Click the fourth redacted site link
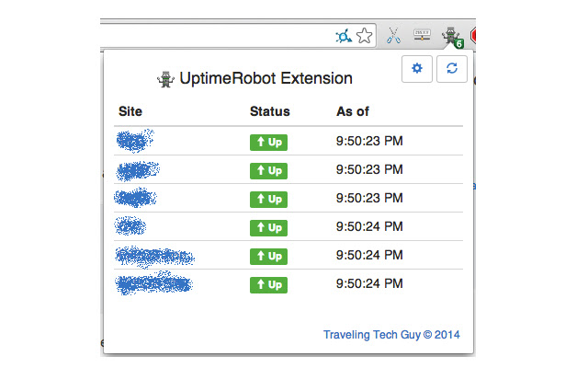Screen dimensions: 588x368 tap(130, 226)
